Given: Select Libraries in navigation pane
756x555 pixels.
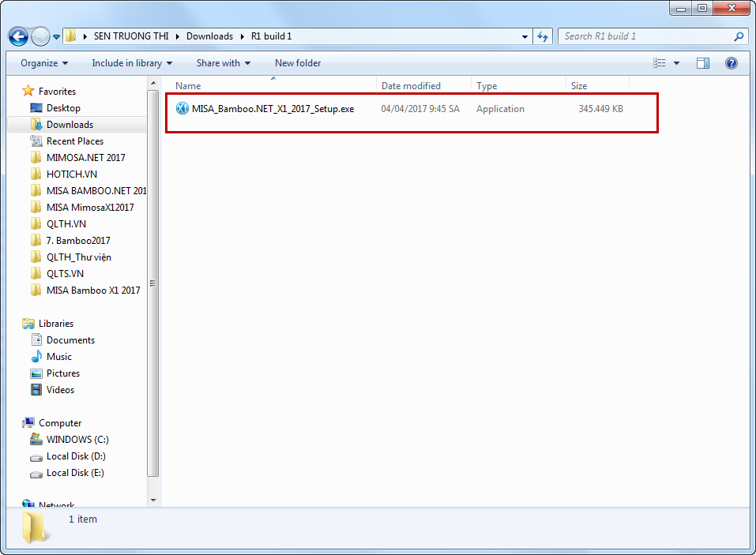Looking at the screenshot, I should [x=56, y=324].
